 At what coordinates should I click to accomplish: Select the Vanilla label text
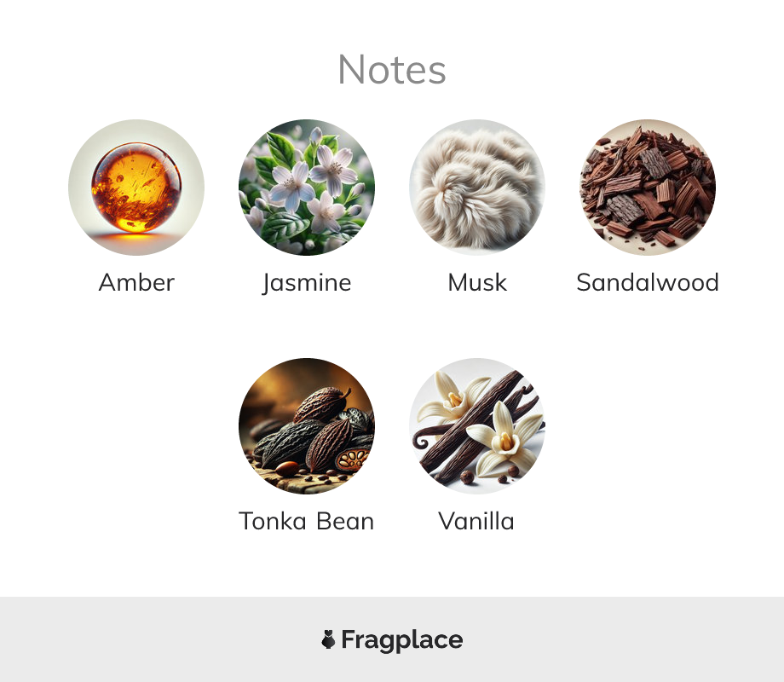pyautogui.click(x=476, y=521)
